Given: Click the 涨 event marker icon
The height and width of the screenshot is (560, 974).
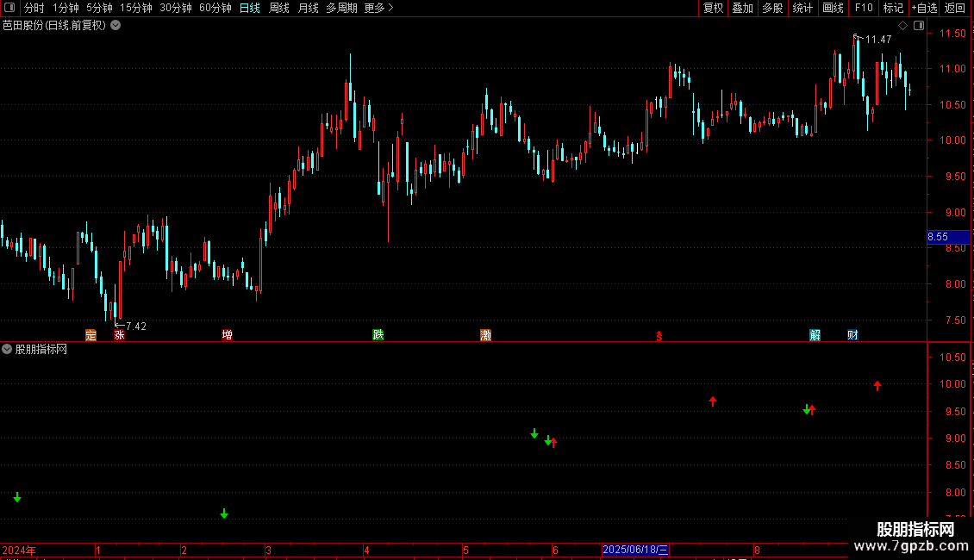Looking at the screenshot, I should pos(119,335).
